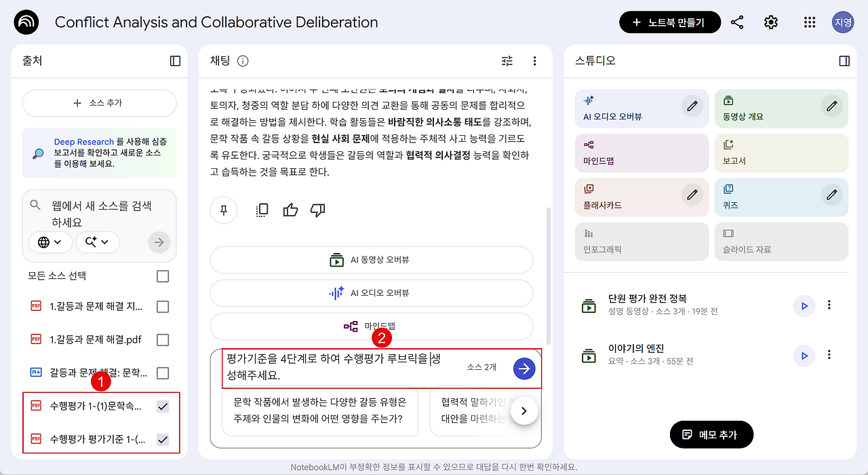The width and height of the screenshot is (868, 475).
Task: Edit the 동영상 개요 settings
Action: tap(831, 106)
